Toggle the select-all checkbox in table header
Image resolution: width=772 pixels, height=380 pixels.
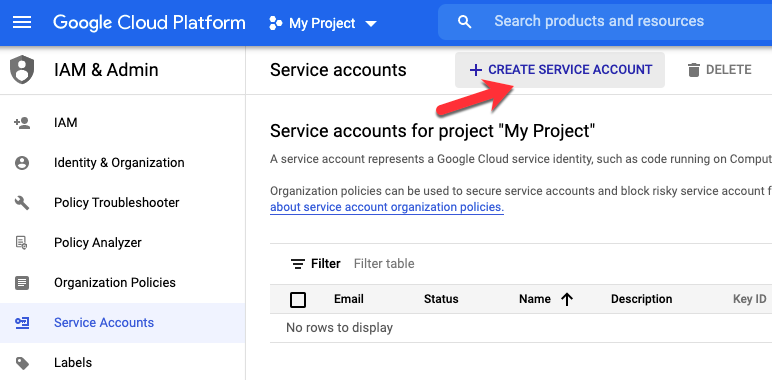click(x=298, y=299)
